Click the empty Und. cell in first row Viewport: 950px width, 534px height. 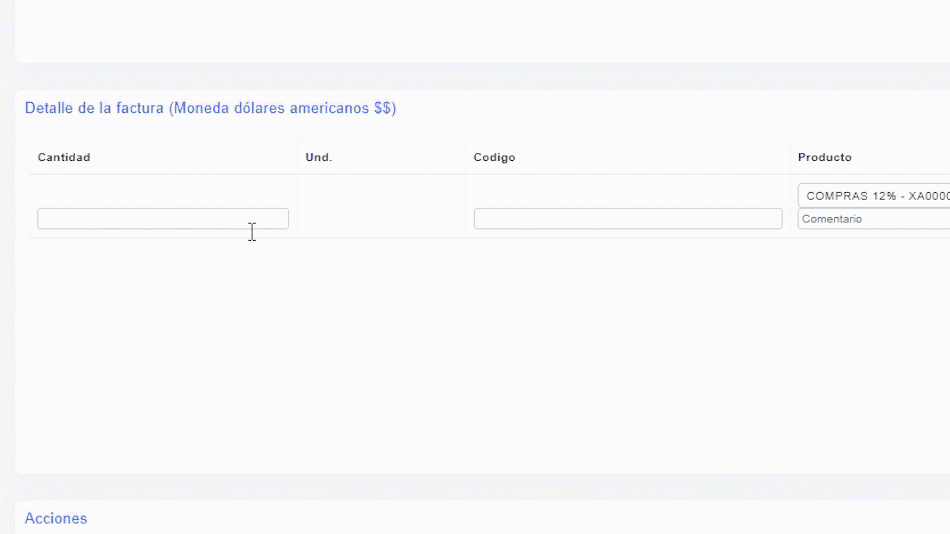point(381,207)
